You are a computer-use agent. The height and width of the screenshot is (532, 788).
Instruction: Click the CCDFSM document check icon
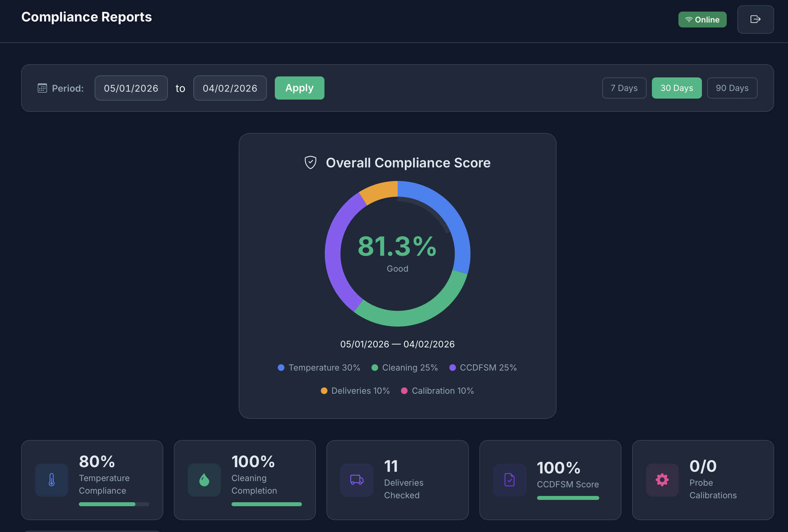pos(509,480)
